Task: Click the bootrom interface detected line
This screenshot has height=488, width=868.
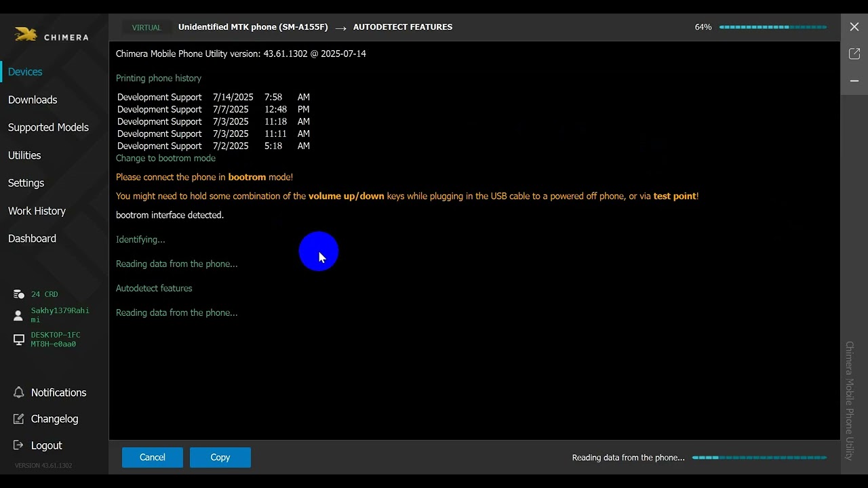Action: (170, 215)
